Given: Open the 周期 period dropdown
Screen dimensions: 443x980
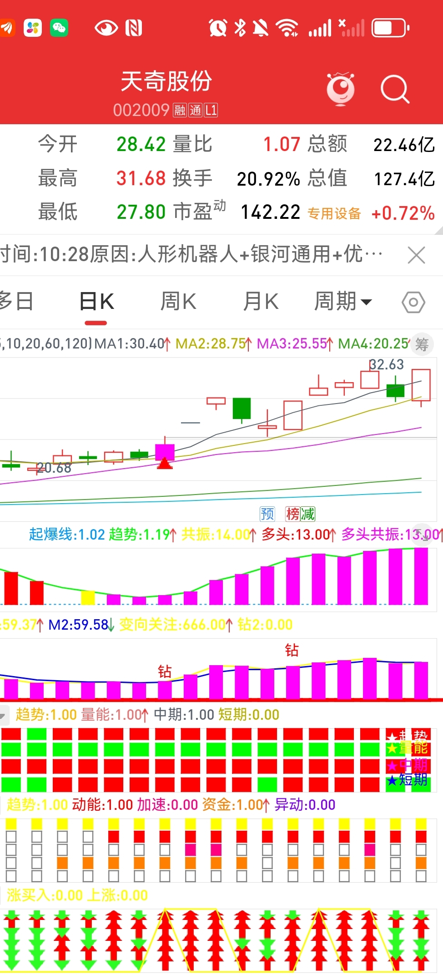Looking at the screenshot, I should tap(343, 302).
